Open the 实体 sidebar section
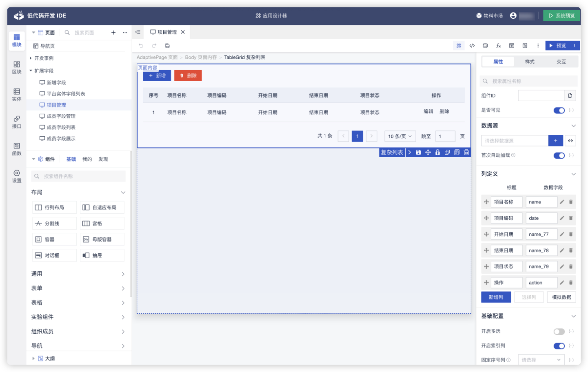Image resolution: width=588 pixels, height=372 pixels. tap(17, 95)
